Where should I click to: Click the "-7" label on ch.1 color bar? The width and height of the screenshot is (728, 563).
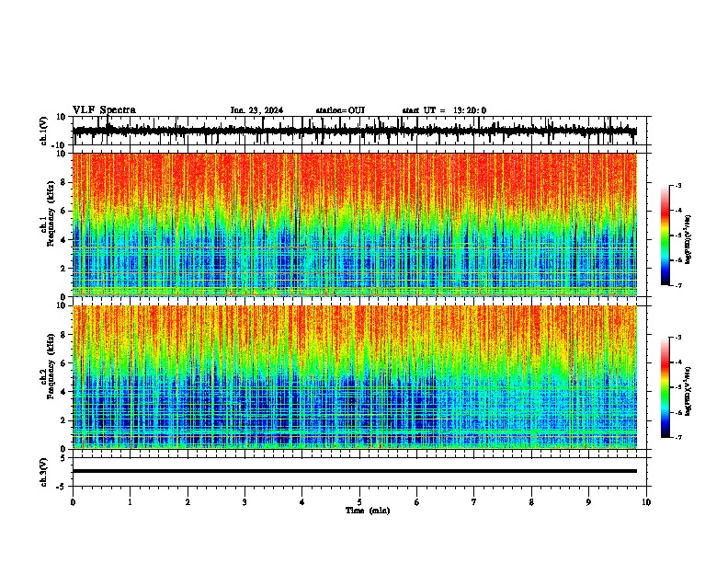pyautogui.click(x=678, y=285)
